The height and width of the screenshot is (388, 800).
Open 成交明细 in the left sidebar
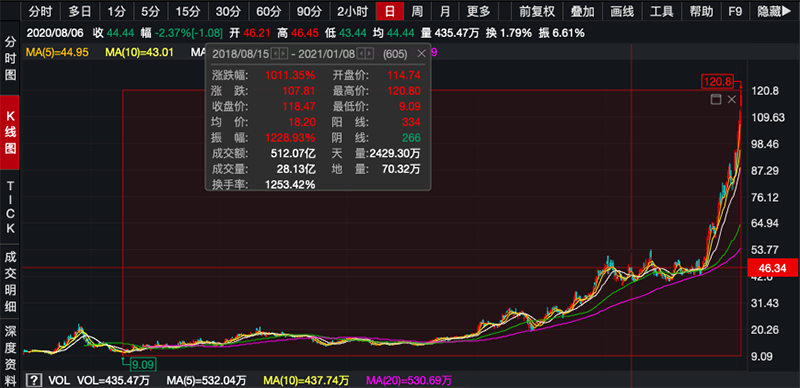(x=10, y=282)
